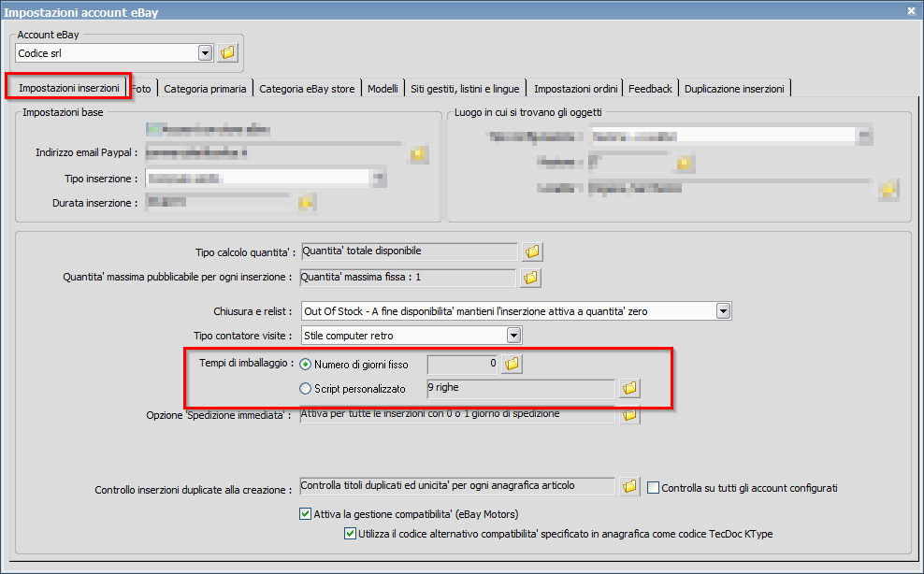The image size is (924, 574).
Task: Click the fixed days number field showing 0
Action: click(x=463, y=365)
